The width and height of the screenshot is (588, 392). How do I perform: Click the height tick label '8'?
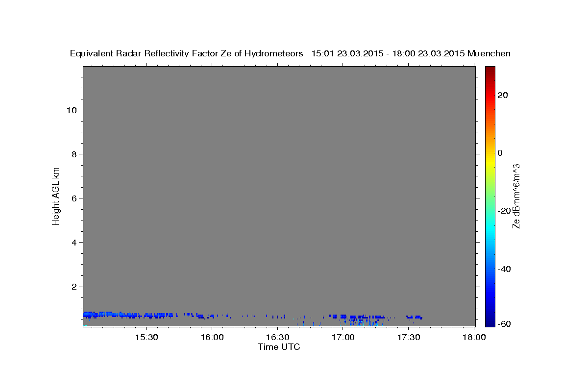(x=74, y=154)
